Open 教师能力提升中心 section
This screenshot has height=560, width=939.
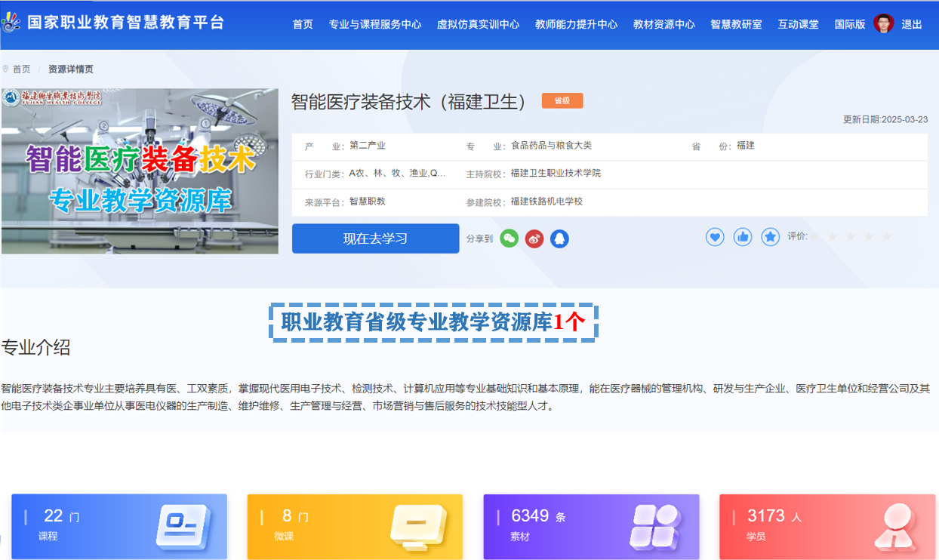pos(576,24)
